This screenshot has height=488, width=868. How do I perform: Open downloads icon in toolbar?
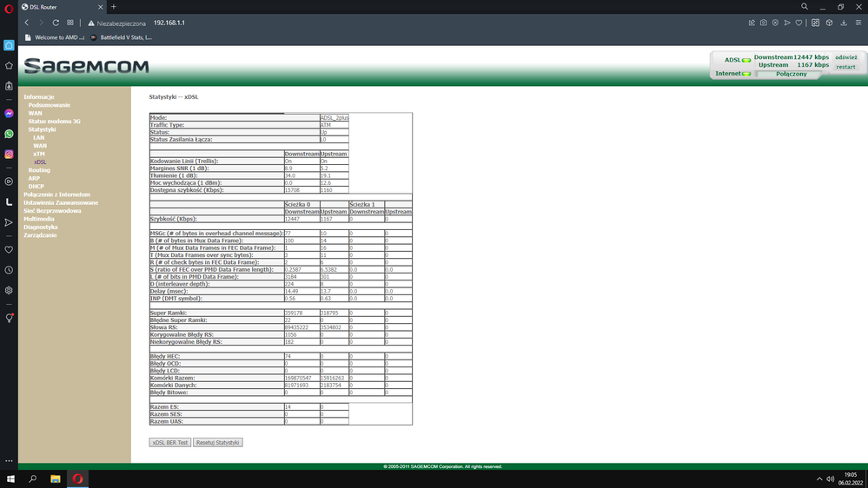tap(844, 23)
